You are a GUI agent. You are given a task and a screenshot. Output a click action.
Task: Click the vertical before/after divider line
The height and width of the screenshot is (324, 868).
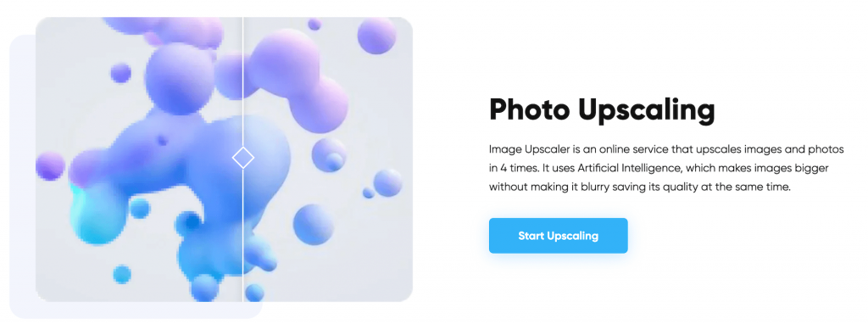(x=243, y=159)
